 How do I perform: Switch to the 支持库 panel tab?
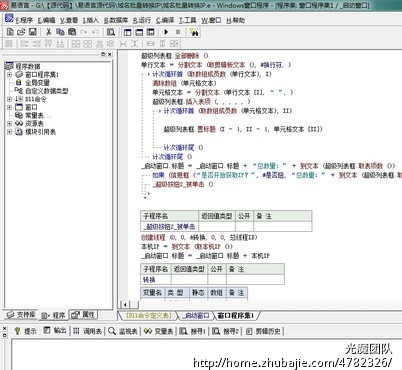pyautogui.click(x=21, y=314)
